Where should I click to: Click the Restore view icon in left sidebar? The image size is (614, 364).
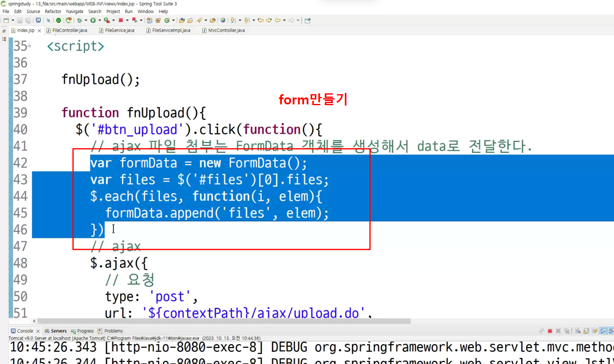point(4,31)
